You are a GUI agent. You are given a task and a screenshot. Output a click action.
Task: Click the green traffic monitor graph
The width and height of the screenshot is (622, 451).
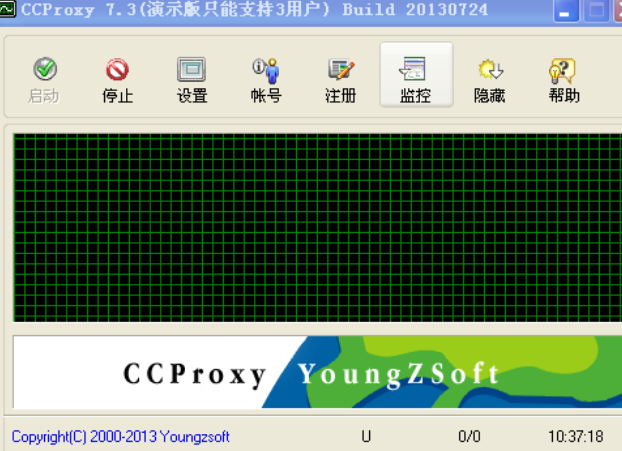click(x=317, y=228)
